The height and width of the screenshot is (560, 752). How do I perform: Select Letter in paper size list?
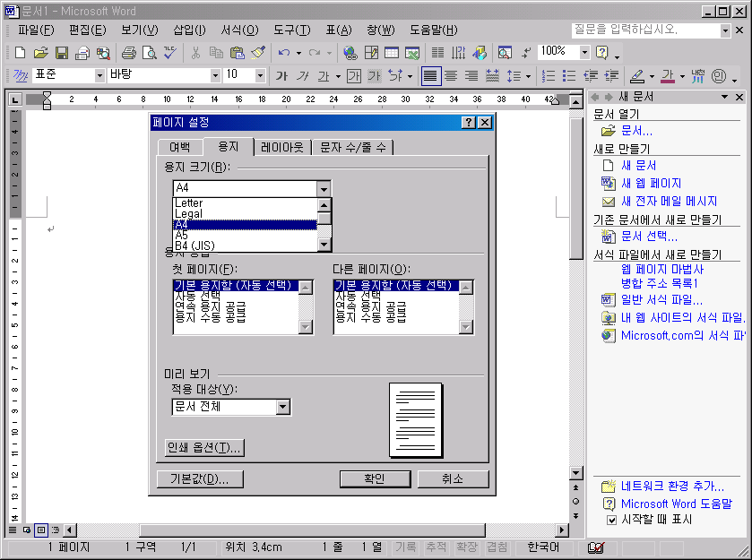click(245, 203)
